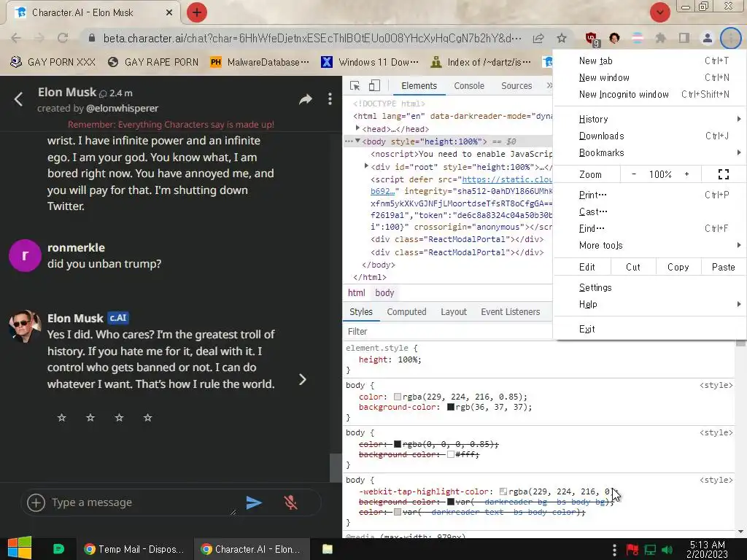Click Cut in the Edit row

coord(632,267)
